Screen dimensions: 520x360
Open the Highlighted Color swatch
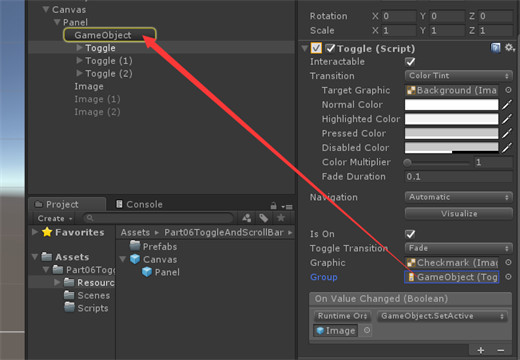(x=452, y=119)
